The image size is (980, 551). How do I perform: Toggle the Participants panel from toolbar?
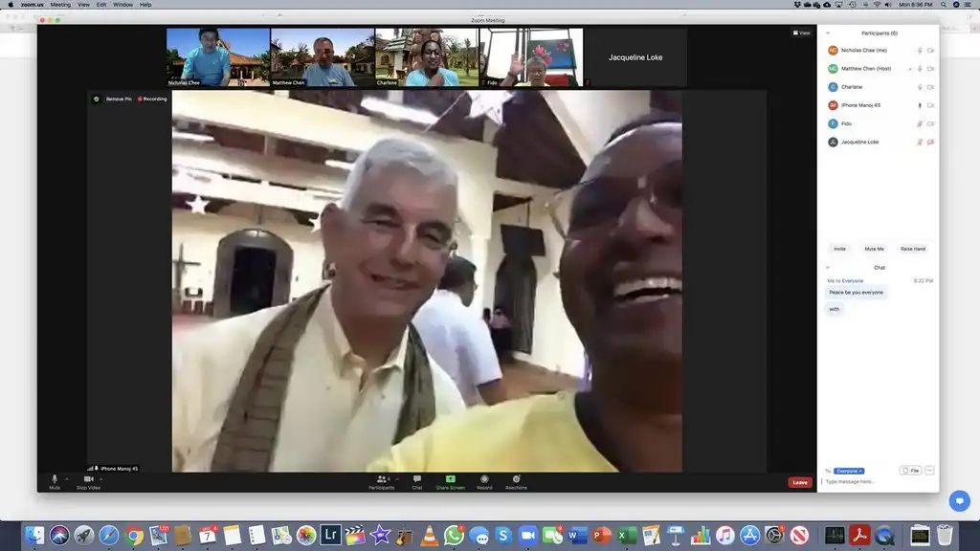381,482
